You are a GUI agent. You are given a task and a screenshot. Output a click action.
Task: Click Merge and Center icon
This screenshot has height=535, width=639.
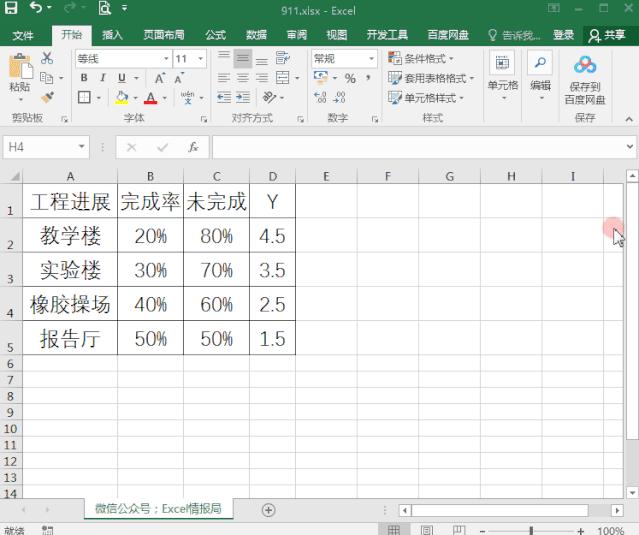tap(283, 78)
